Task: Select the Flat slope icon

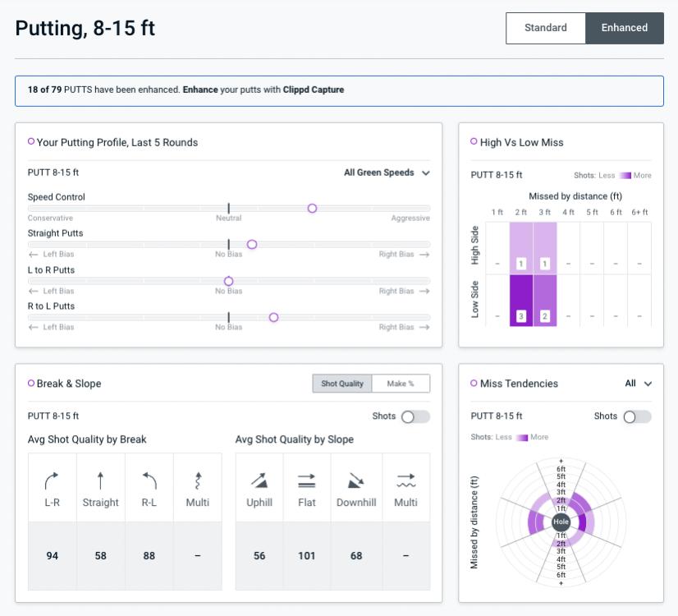Action: [307, 480]
